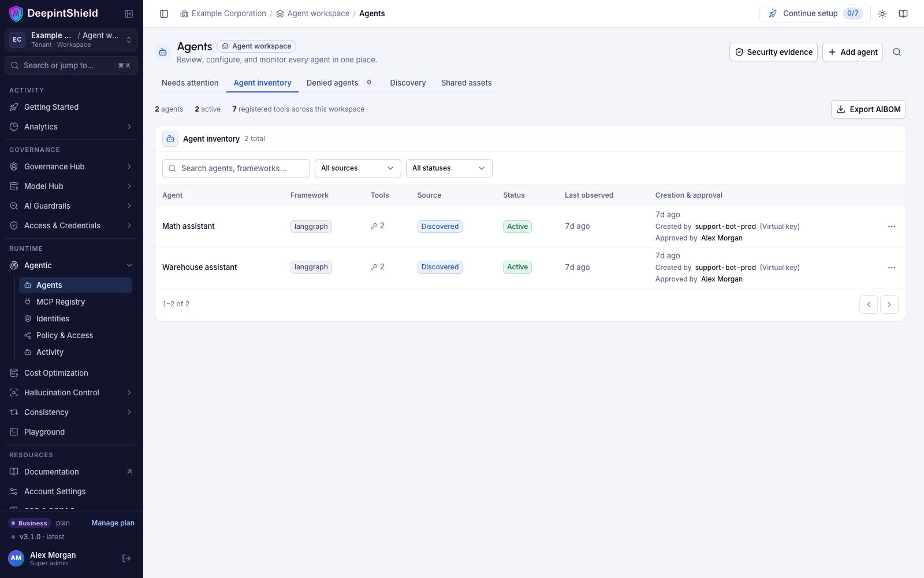Screen dimensions: 924x578
Task: Click the Export AIBOM button
Action: (x=869, y=109)
